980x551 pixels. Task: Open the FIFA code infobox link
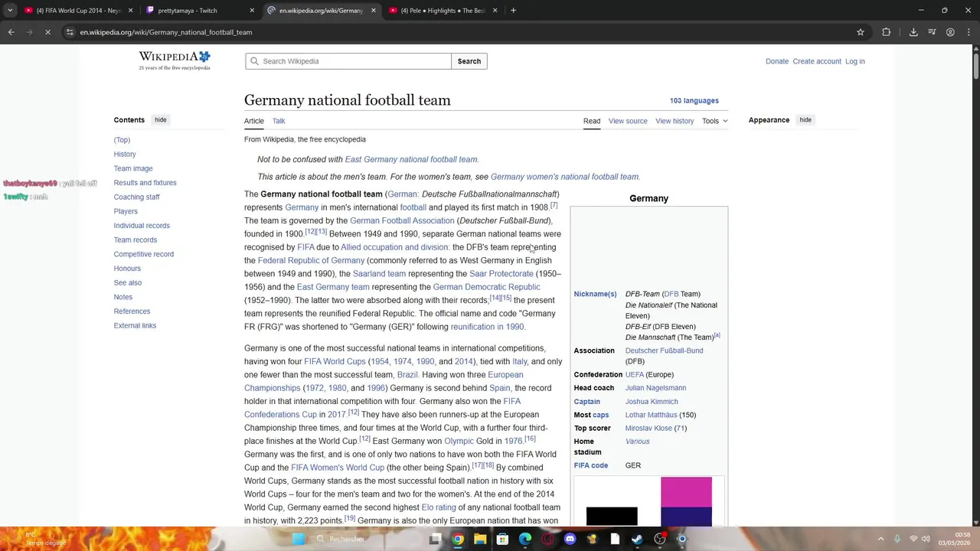click(590, 465)
